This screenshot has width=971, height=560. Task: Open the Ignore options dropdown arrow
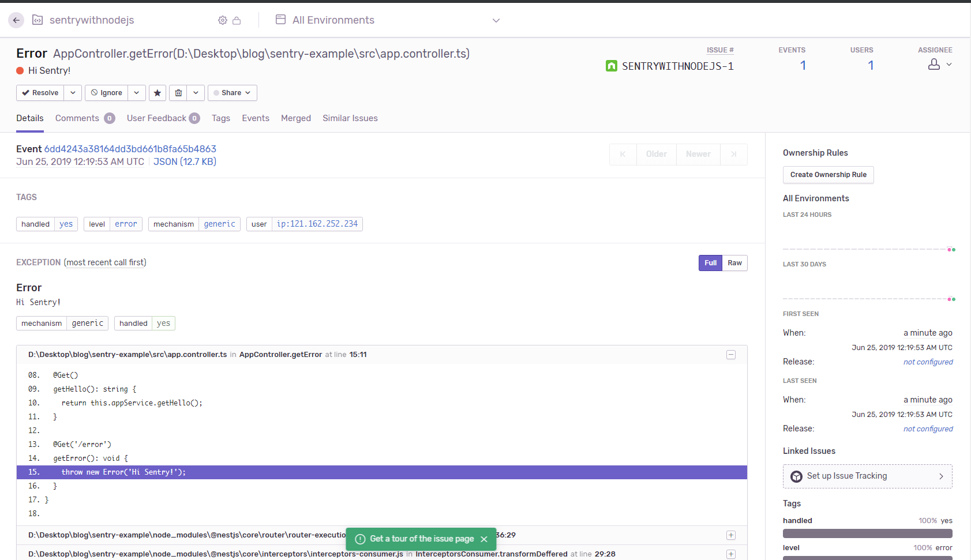(137, 93)
